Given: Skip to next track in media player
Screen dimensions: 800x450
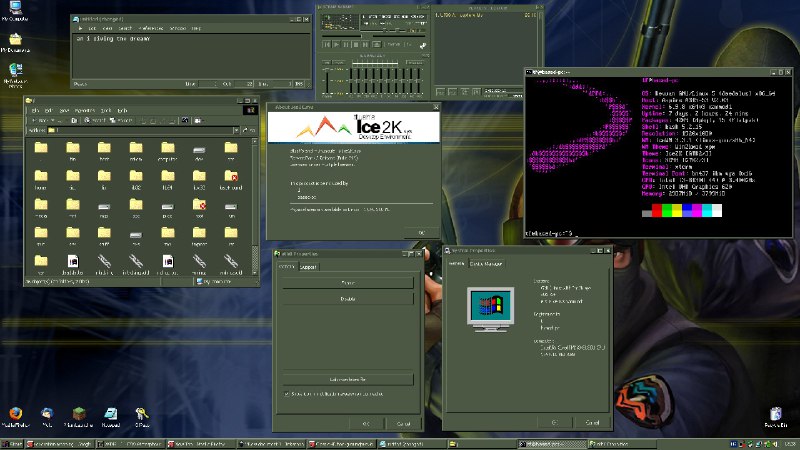Looking at the screenshot, I should 365,45.
